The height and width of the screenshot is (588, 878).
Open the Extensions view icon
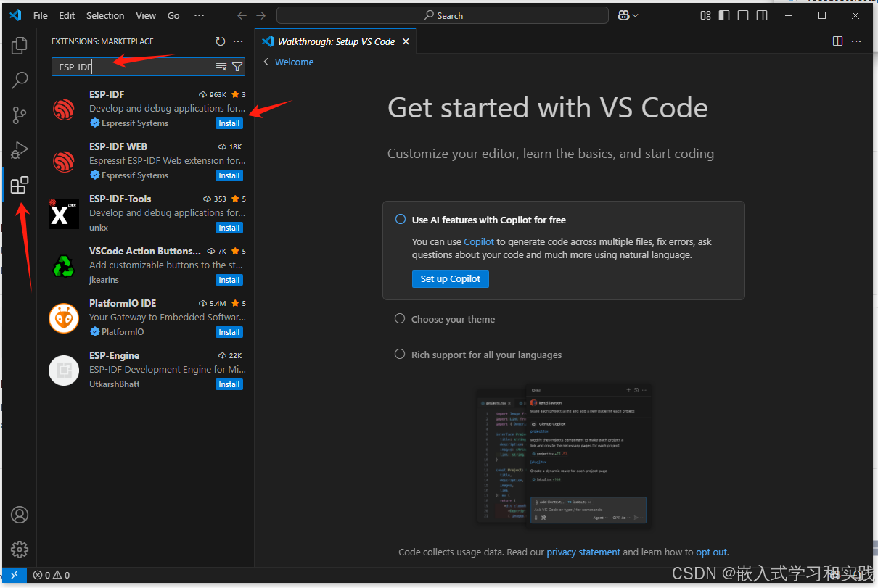point(20,185)
